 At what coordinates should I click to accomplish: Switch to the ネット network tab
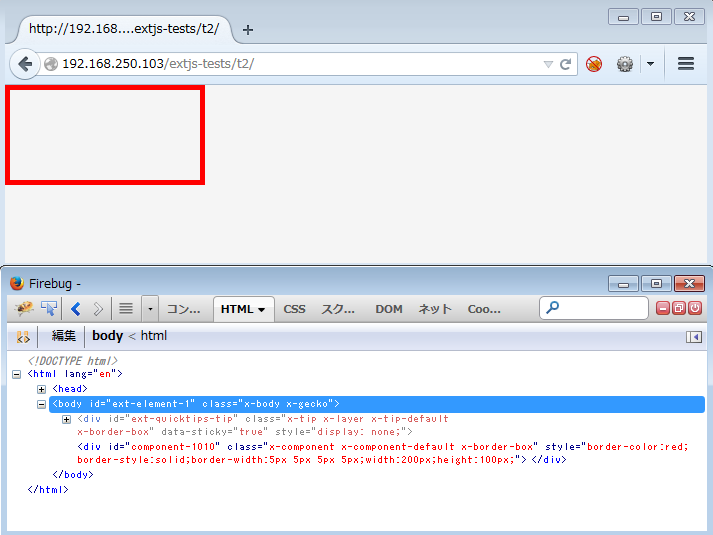[x=435, y=309]
